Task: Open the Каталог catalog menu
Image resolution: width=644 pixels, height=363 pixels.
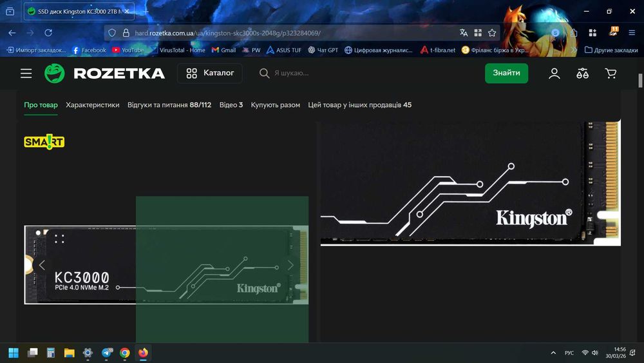Action: (210, 73)
